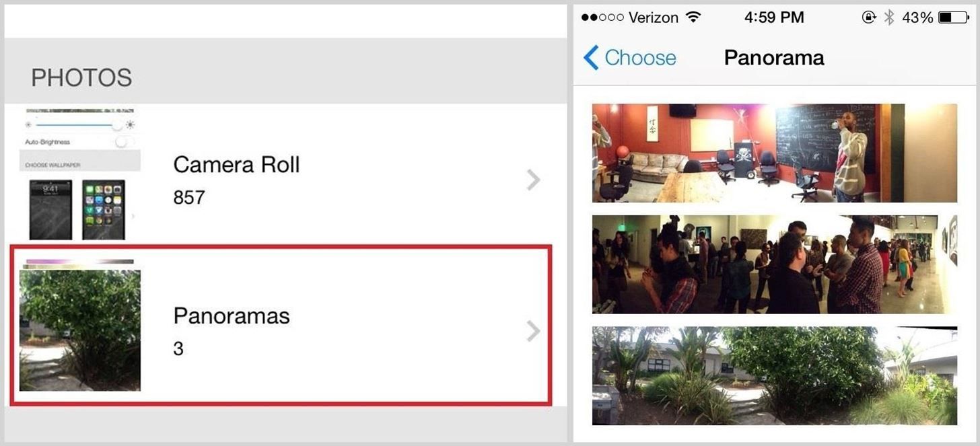Toggle the Auto-Brightness switch in thumbnail

pyautogui.click(x=125, y=142)
